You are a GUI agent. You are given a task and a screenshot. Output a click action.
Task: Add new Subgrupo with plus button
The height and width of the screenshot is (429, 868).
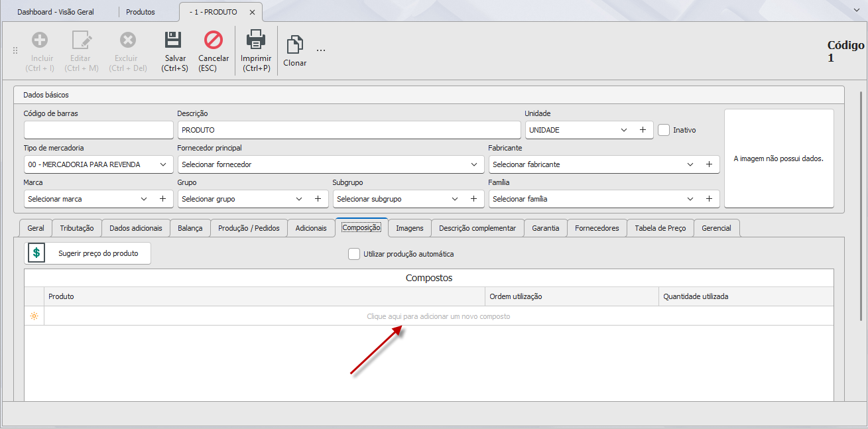[x=473, y=199]
